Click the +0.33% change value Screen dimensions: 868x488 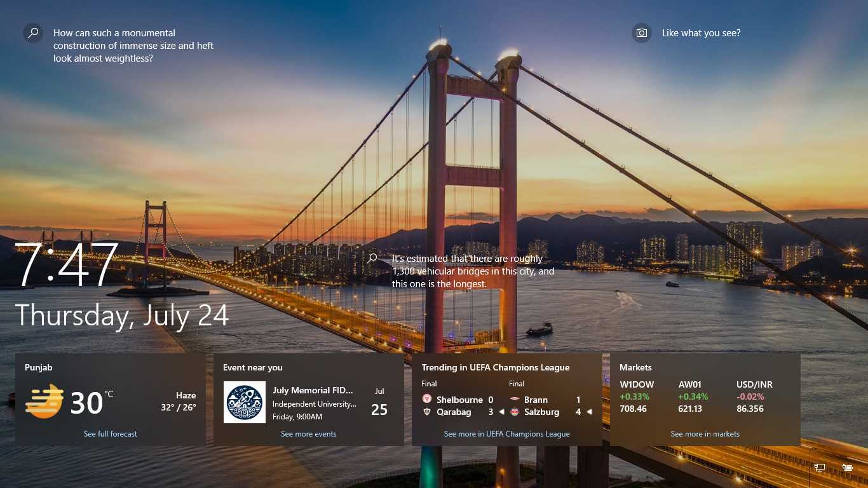click(635, 396)
